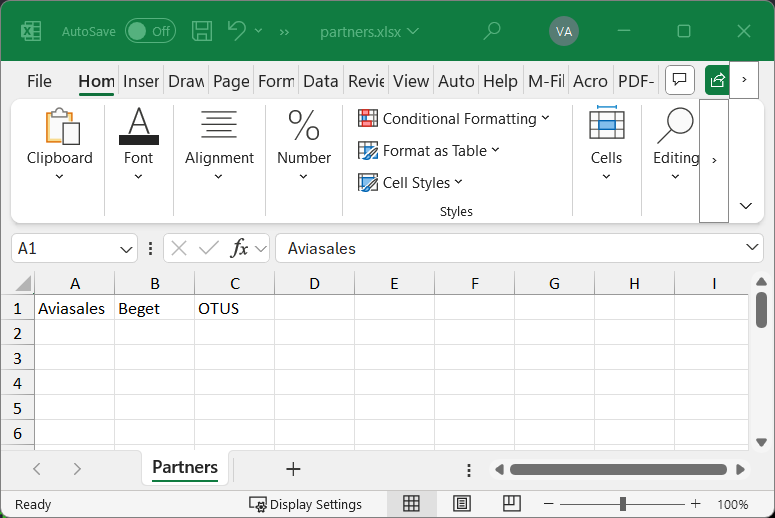Switch to Page Layout view
Image resolution: width=775 pixels, height=518 pixels.
click(x=462, y=504)
